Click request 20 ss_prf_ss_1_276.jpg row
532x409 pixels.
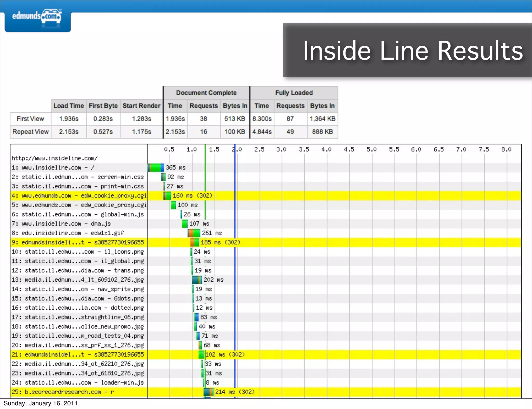pos(265,345)
